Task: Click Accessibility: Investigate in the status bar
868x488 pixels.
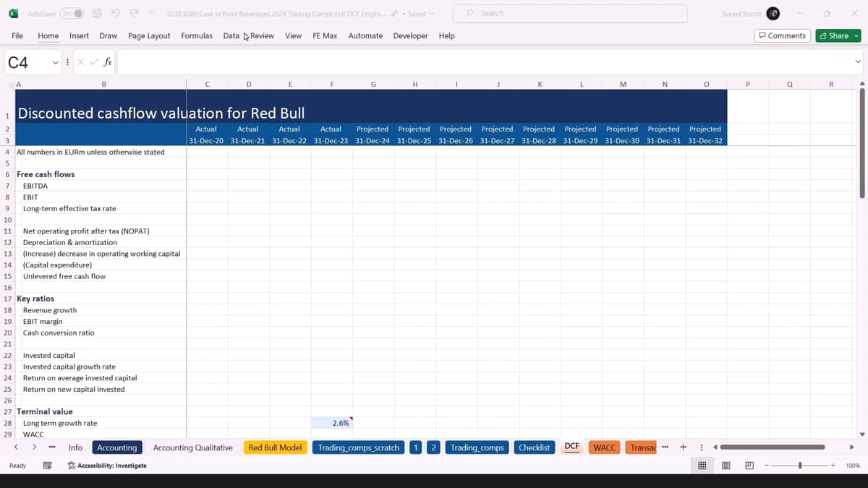Action: pos(107,466)
